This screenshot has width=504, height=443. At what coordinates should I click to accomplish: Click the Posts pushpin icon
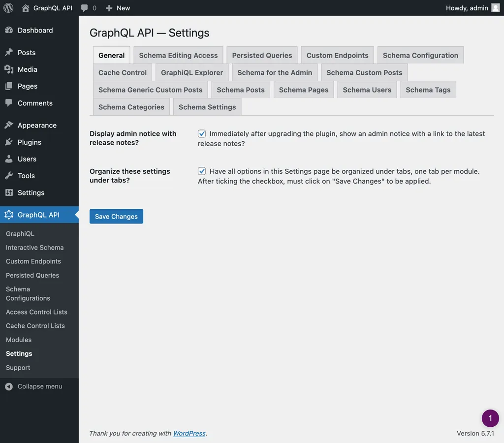point(9,52)
